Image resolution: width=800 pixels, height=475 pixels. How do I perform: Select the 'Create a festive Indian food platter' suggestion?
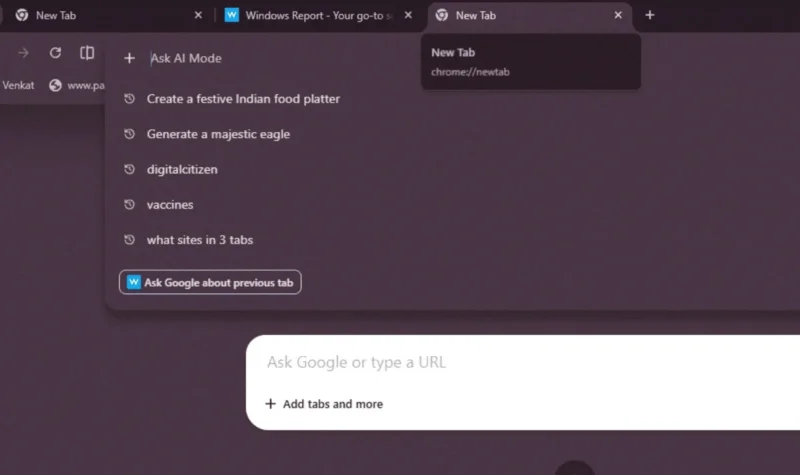[x=243, y=99]
